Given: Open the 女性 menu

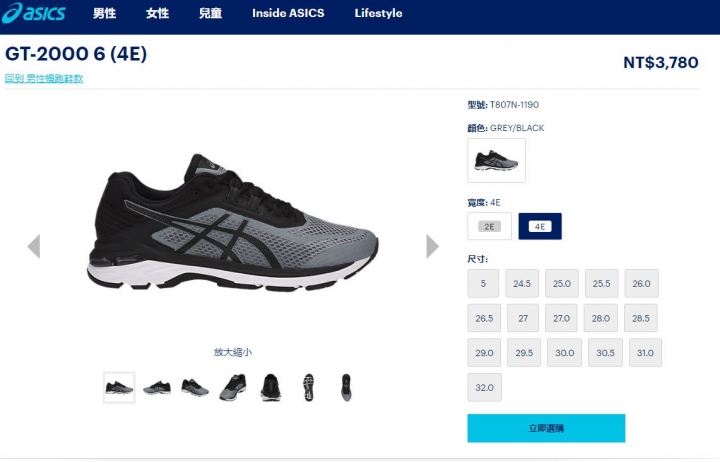Looking at the screenshot, I should coord(158,13).
